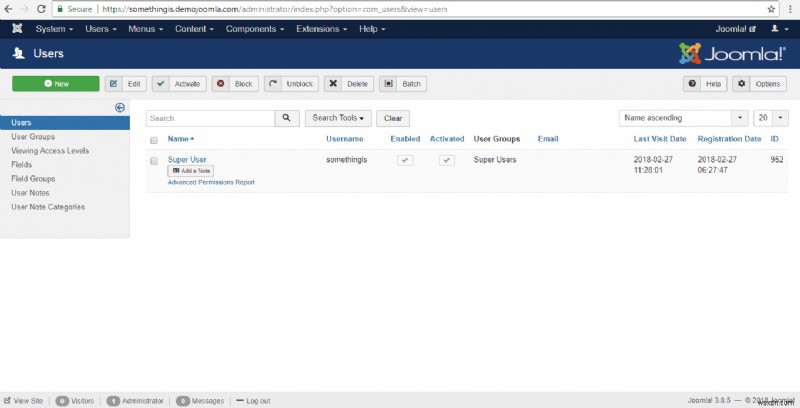The image size is (800, 408).
Task: Click View Site in footer
Action: click(23, 401)
